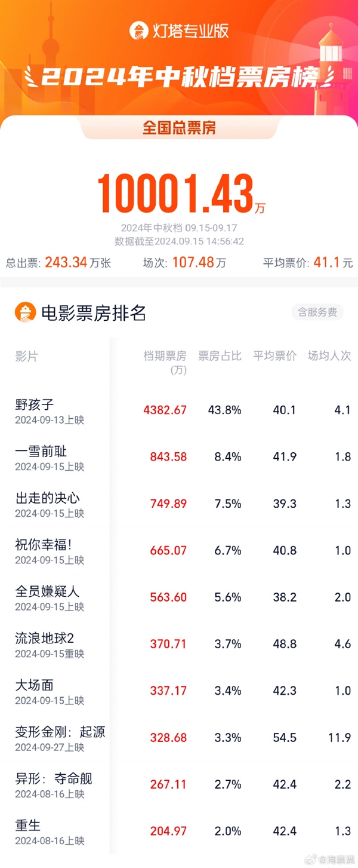Tap the 异形：夺命舰 movie title
Screen dimensions: 358x868
54,778
